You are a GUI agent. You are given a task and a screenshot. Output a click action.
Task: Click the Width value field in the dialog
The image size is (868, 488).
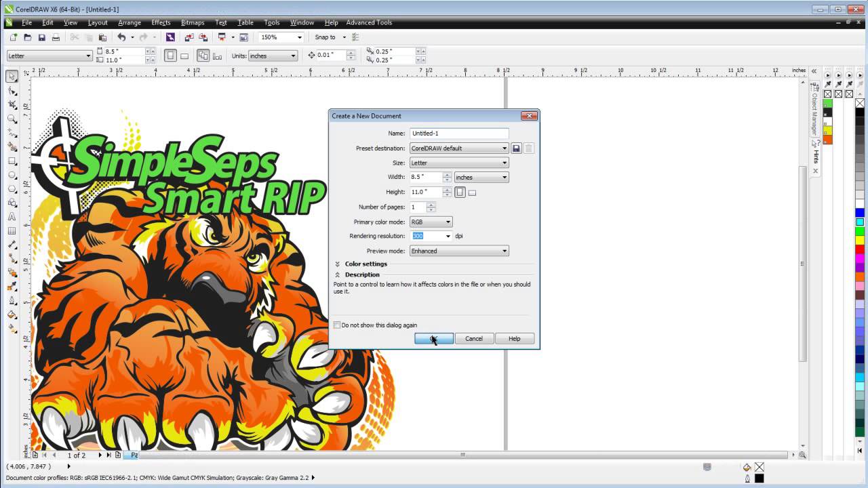coord(426,178)
